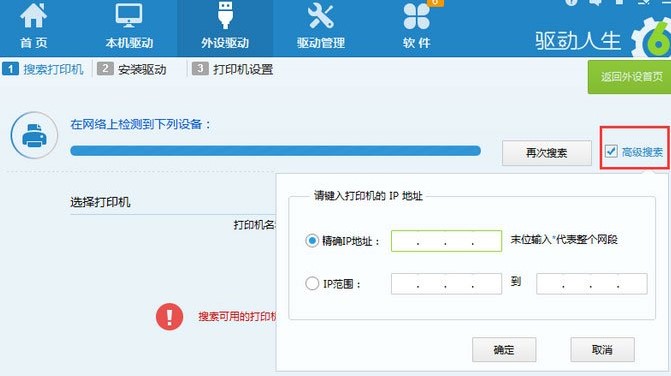This screenshot has height=376, width=671.
Task: Select the IP范围 radio button
Action: pyautogui.click(x=312, y=283)
